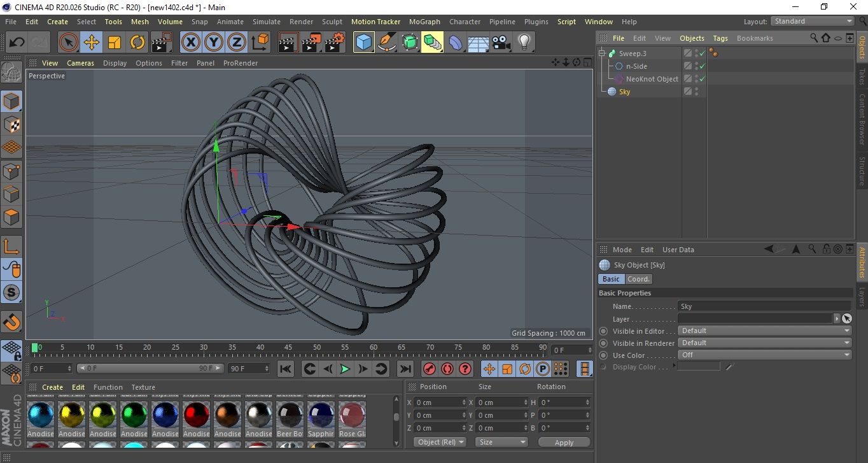This screenshot has height=463, width=868.
Task: Add a Camera object
Action: [501, 43]
